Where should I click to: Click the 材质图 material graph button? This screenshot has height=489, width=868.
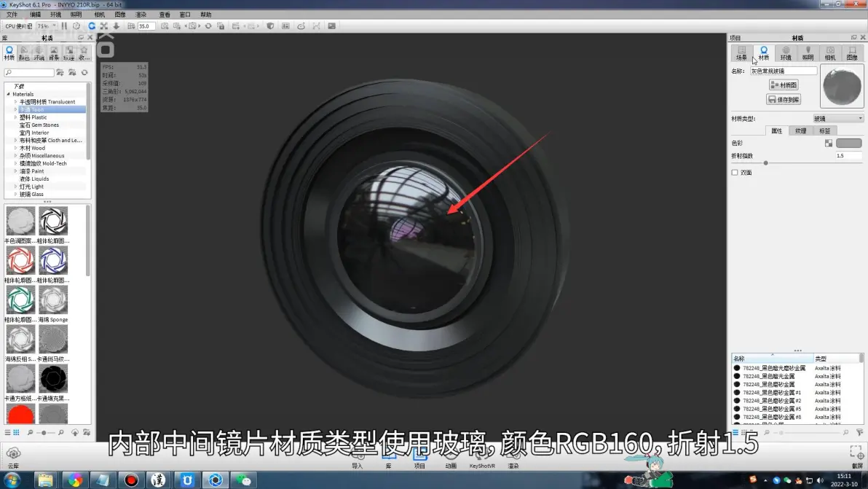pyautogui.click(x=784, y=85)
